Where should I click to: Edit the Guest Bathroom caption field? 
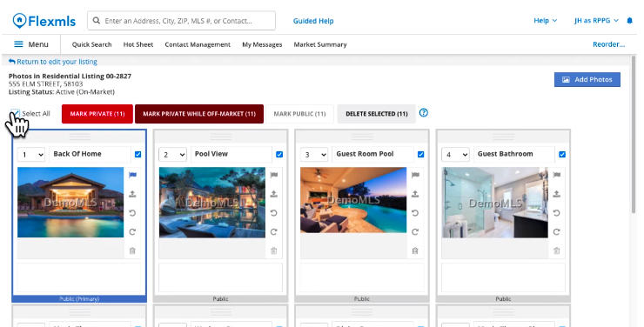pyautogui.click(x=513, y=154)
